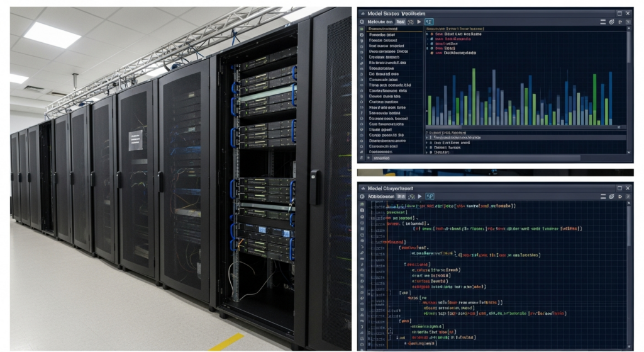The image size is (644, 352).
Task: Select the highlighted teal toolbar icon in the code editor window
Action: pos(430,196)
